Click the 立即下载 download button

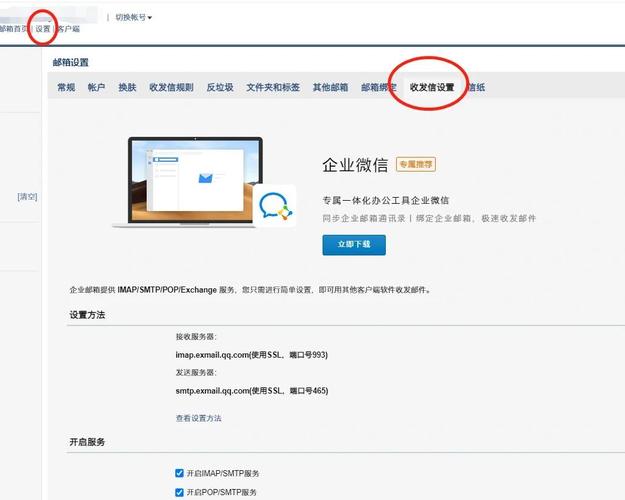(x=354, y=245)
